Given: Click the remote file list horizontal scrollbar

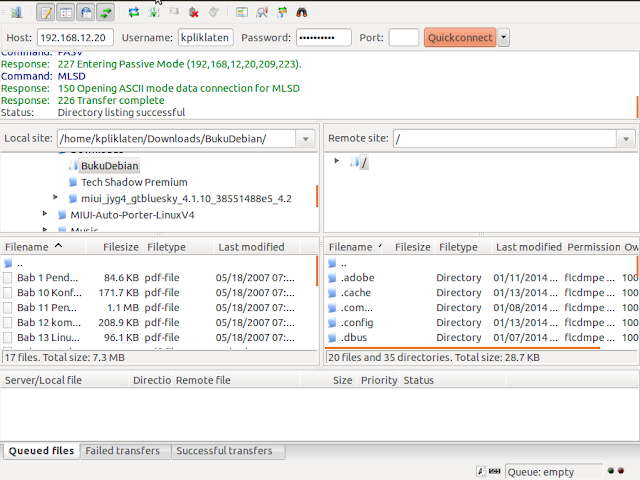Looking at the screenshot, I should pos(462,348).
